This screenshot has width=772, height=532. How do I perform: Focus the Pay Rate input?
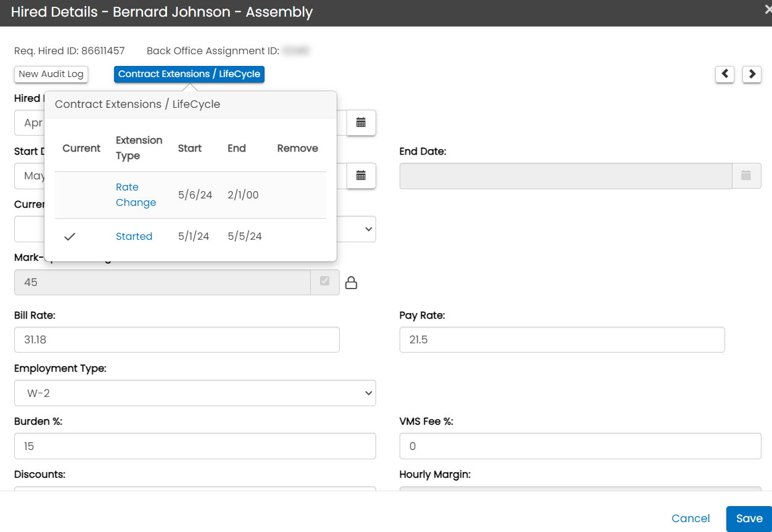(x=562, y=340)
